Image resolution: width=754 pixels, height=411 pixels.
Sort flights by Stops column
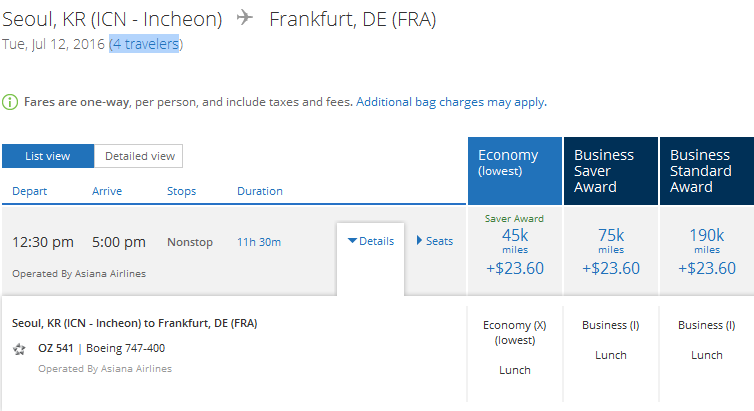click(x=181, y=191)
